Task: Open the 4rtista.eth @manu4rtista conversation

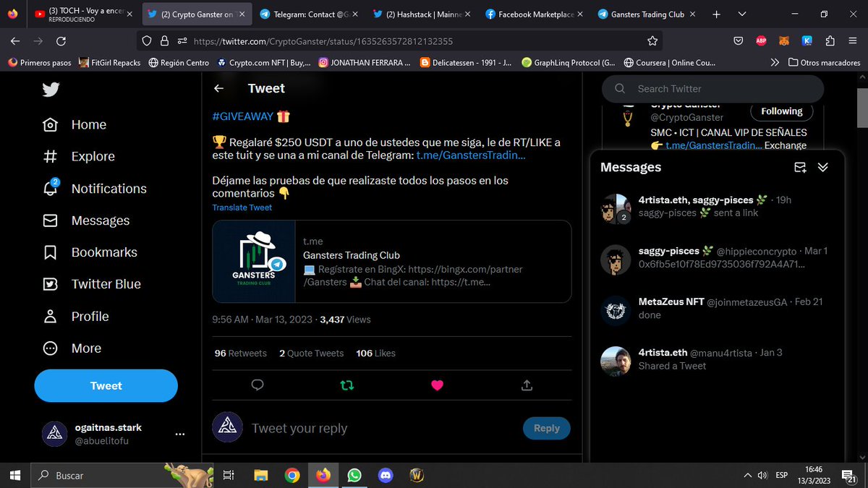Action: click(x=717, y=359)
